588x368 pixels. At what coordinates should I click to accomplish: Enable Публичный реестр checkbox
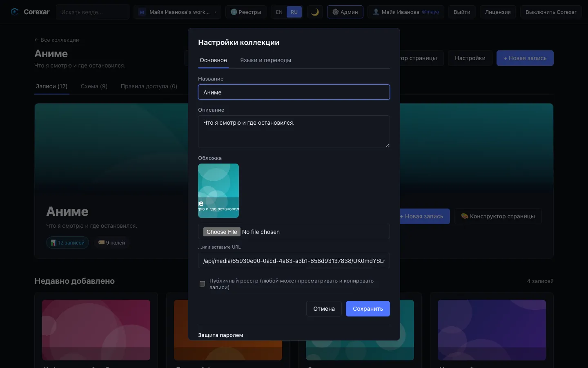(202, 284)
